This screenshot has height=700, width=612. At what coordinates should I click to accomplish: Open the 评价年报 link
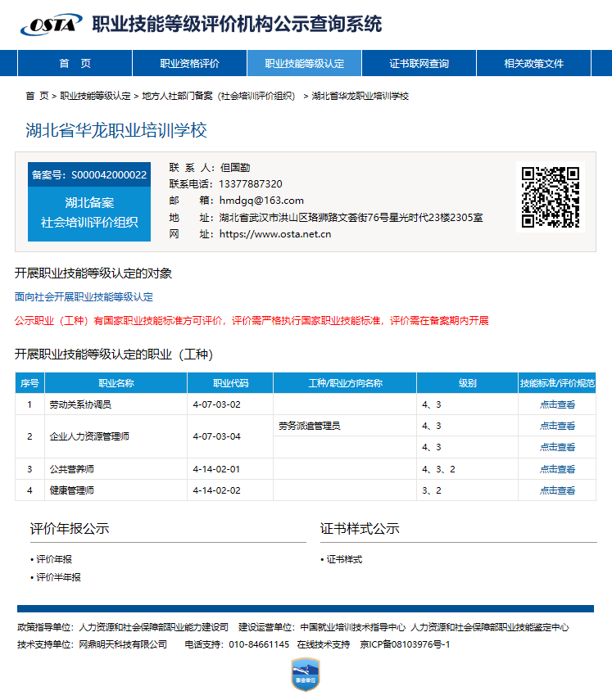(x=53, y=559)
